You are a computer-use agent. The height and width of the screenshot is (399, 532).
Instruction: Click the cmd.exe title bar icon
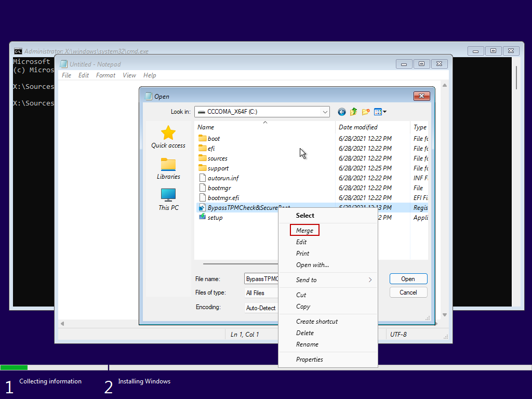tap(18, 51)
